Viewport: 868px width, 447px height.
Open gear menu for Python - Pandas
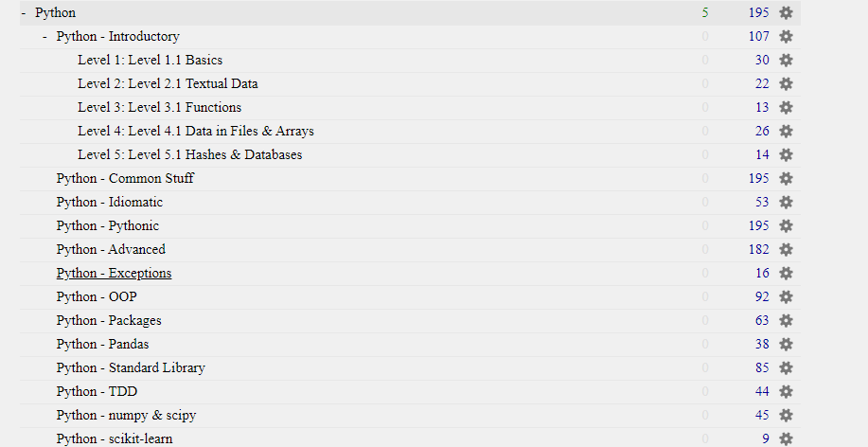[x=786, y=344]
